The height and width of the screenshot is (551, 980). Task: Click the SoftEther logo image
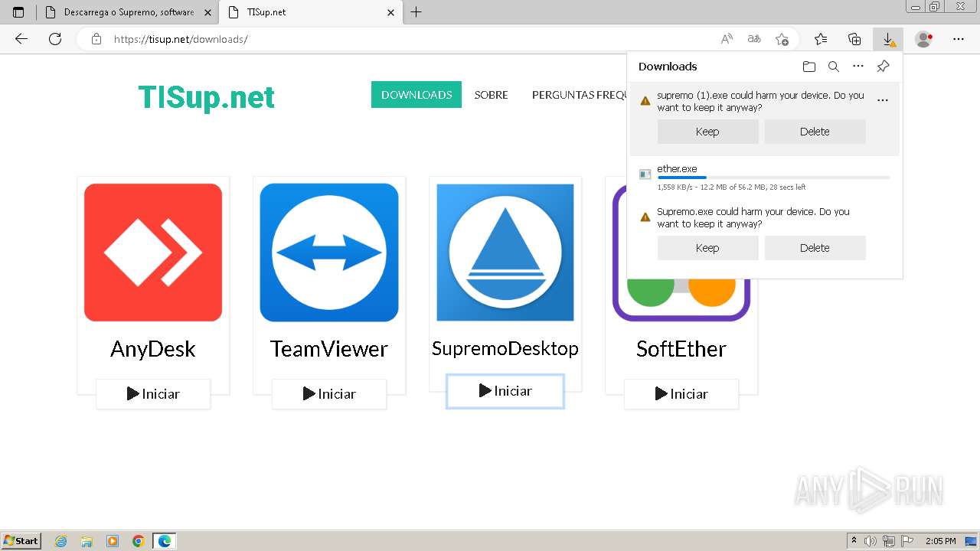681,298
